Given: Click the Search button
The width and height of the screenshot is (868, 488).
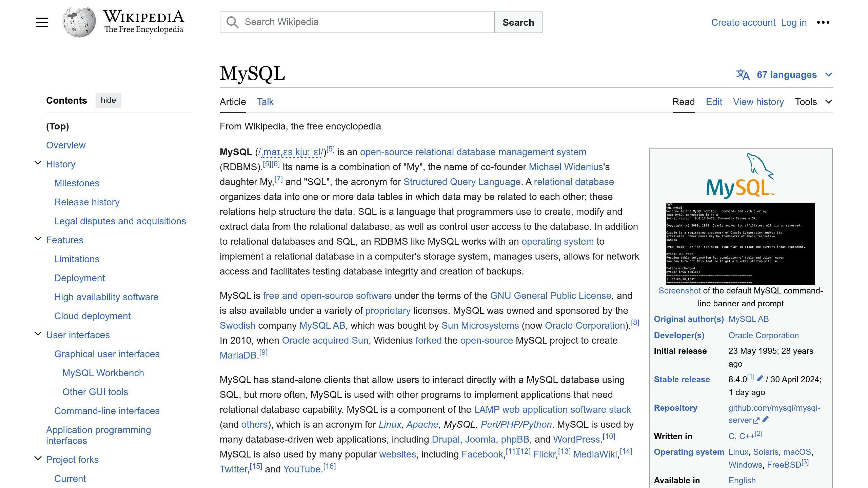Looking at the screenshot, I should [518, 22].
